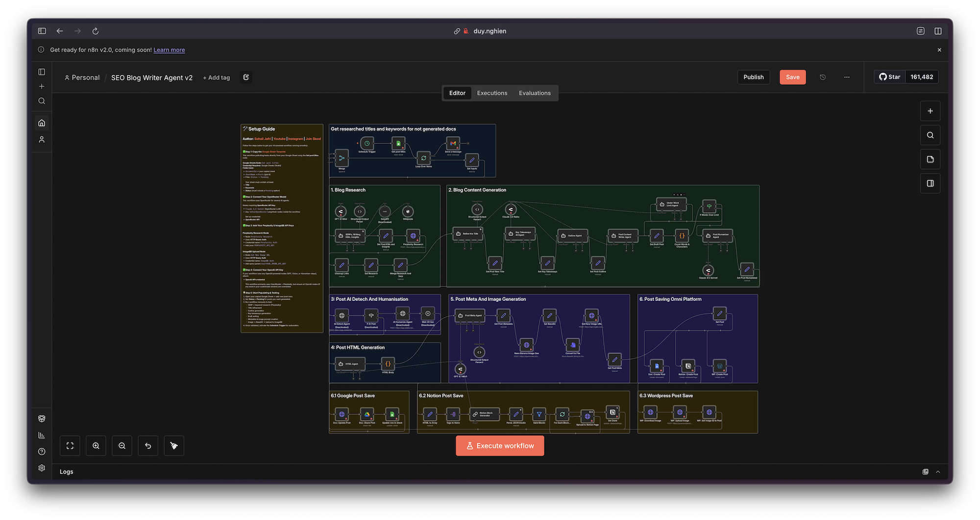Open the three-dots workflow options menu

(847, 77)
